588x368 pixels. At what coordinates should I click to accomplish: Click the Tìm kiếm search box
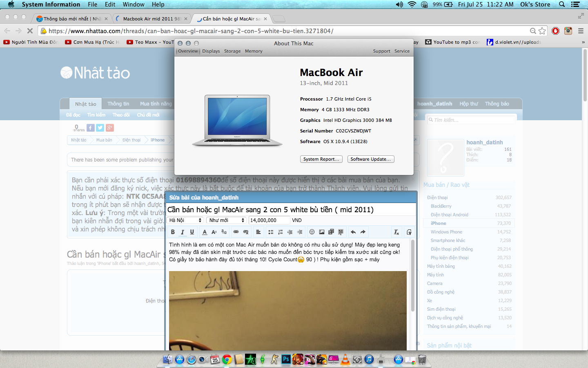[x=472, y=120]
